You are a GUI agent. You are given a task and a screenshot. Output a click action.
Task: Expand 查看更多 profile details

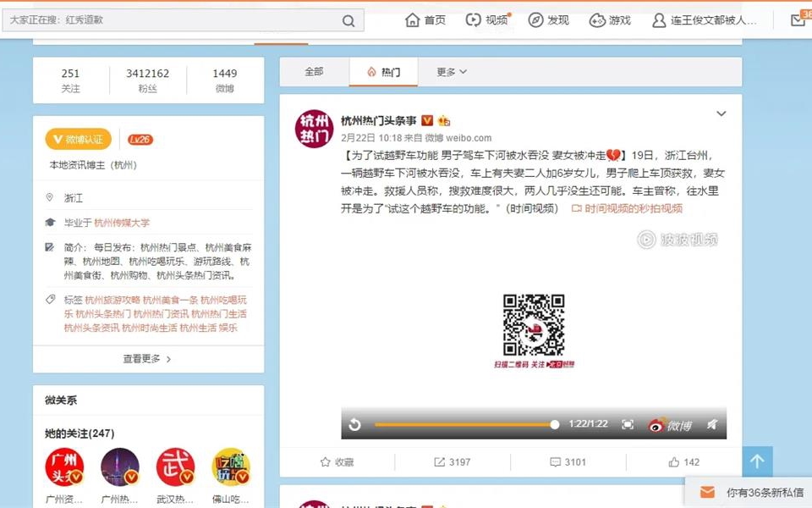tap(148, 359)
